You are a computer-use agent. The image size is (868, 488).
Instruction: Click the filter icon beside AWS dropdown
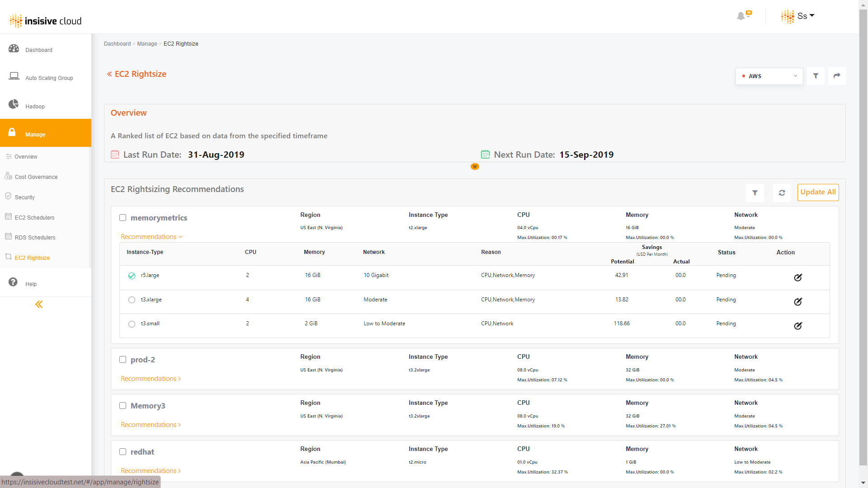click(816, 76)
